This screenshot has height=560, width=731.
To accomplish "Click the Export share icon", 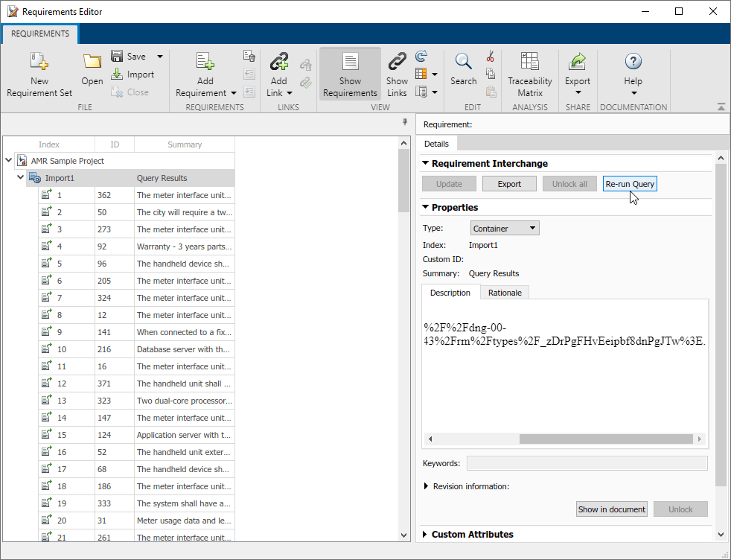I will [x=578, y=61].
